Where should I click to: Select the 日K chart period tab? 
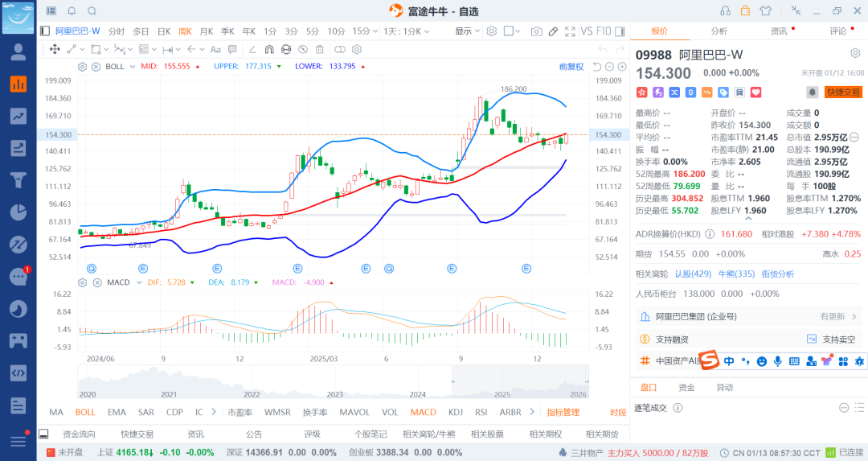163,31
